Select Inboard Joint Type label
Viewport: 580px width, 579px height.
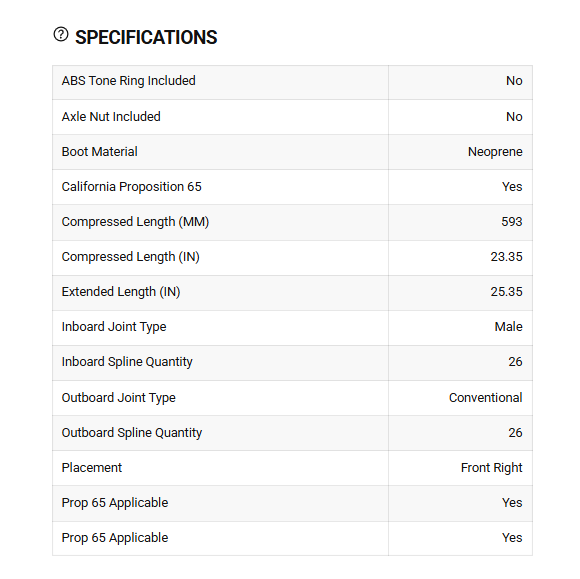(114, 327)
